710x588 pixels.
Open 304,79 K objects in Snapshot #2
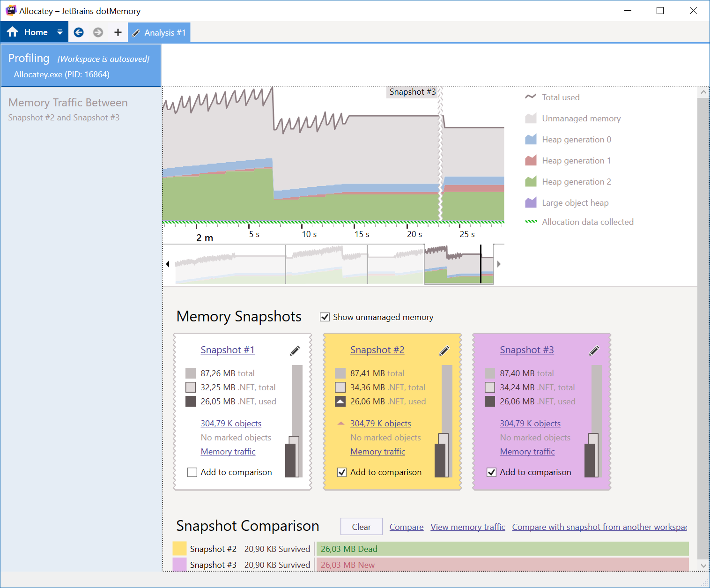coord(381,424)
